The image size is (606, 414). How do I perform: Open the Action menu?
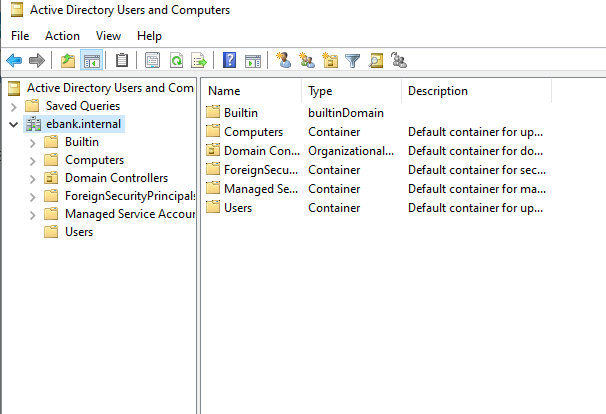tap(62, 36)
